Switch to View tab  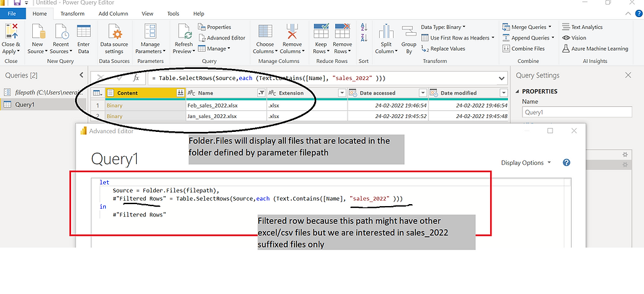pos(147,14)
